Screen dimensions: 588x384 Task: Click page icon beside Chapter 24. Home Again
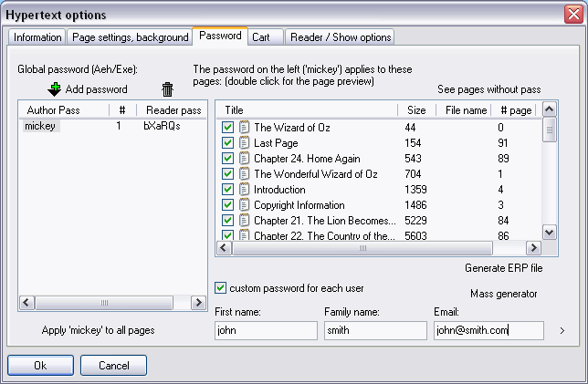coord(244,159)
